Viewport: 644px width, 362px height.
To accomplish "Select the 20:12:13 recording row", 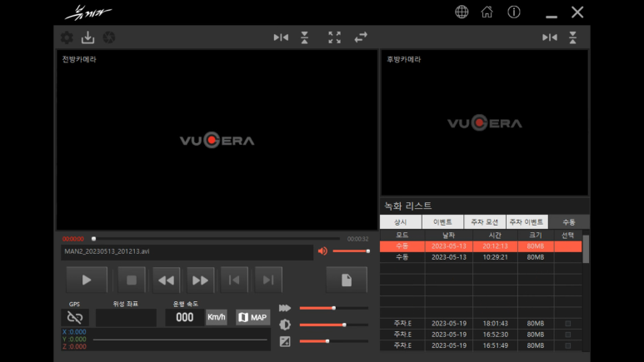I will (481, 246).
